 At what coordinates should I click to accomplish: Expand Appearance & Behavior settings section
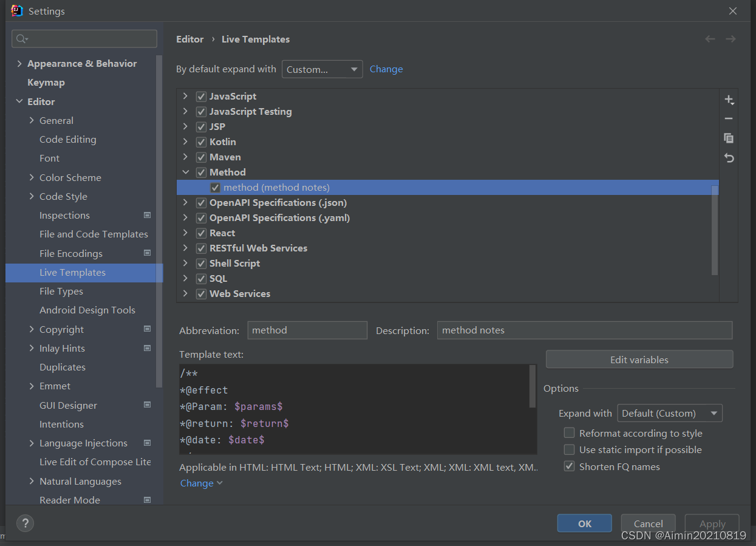click(19, 64)
